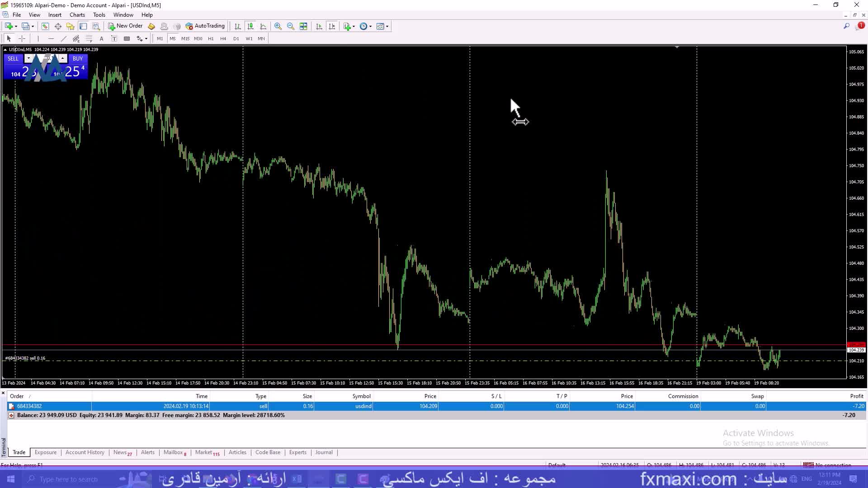The width and height of the screenshot is (868, 488).
Task: Switch chart to candlesticks mode
Action: (250, 26)
